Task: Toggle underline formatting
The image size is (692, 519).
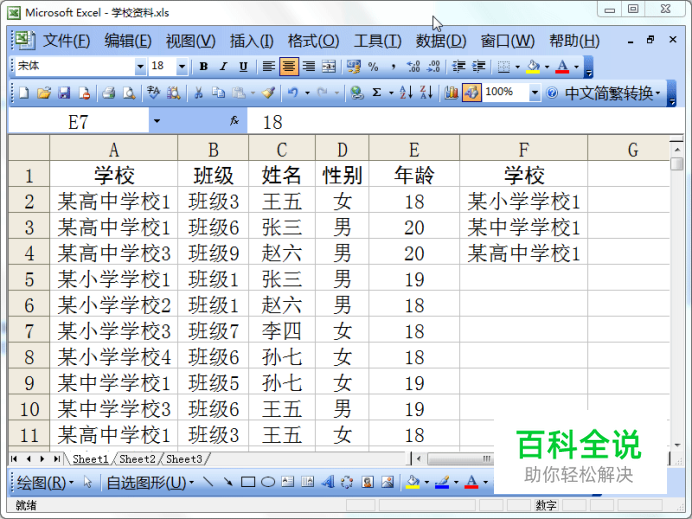Action: click(x=243, y=67)
